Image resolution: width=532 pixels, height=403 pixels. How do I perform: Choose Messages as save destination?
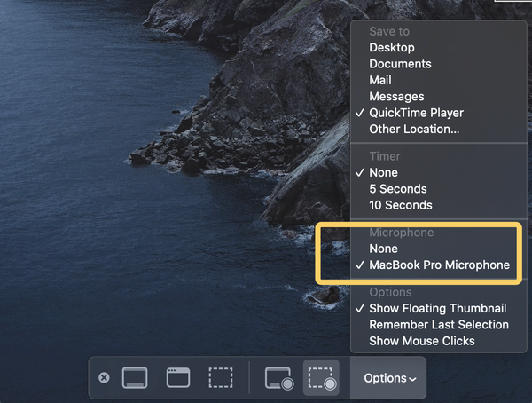coord(439,97)
